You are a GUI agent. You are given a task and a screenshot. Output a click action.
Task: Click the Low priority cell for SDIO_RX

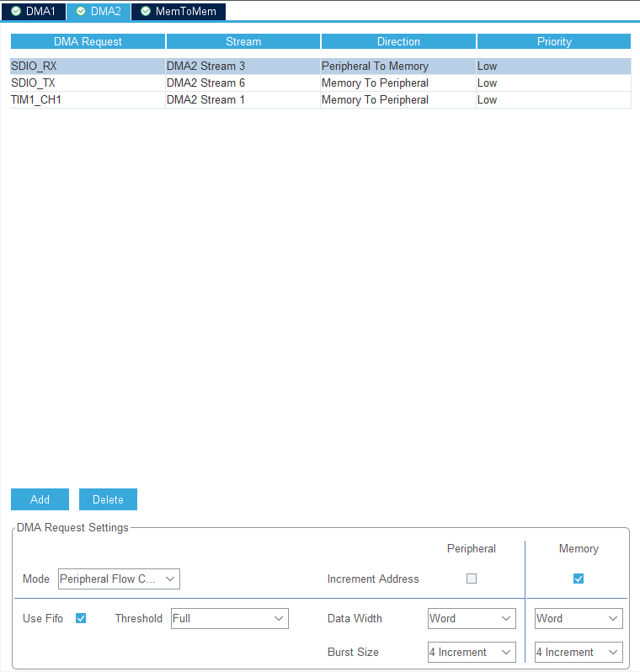pos(553,66)
